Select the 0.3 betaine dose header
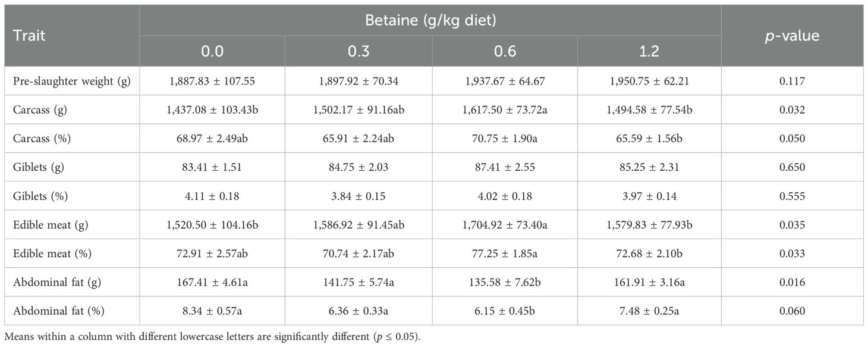 (358, 51)
